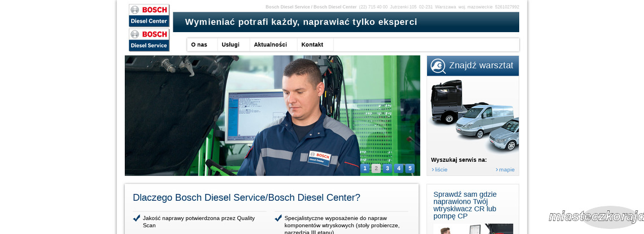This screenshot has width=644, height=234.
Task: Open 'Sprawdź sam gdzie naprawiono Twój wtryskiwacz' heading
Action: pos(465,205)
